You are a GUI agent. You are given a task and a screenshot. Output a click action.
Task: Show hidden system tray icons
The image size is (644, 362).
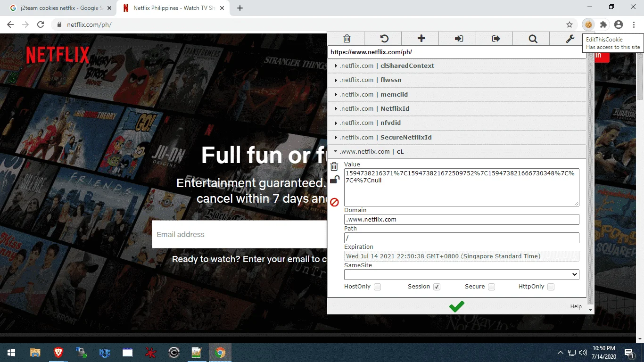point(560,353)
